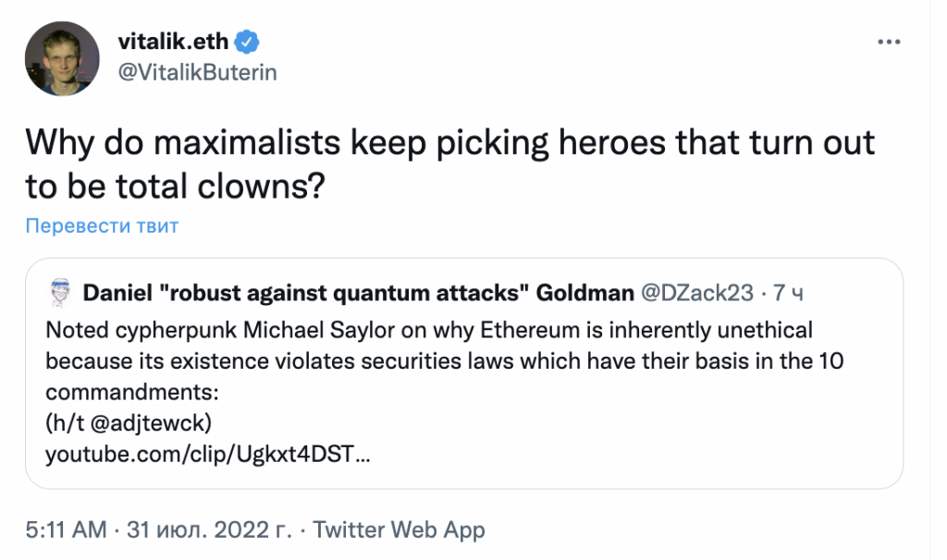Click the Перевести твит translate link

[x=102, y=225]
